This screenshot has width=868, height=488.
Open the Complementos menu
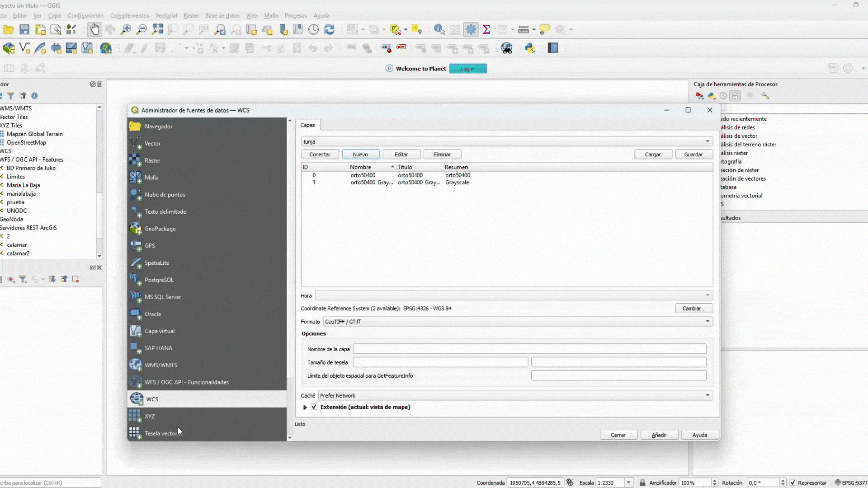pos(129,15)
